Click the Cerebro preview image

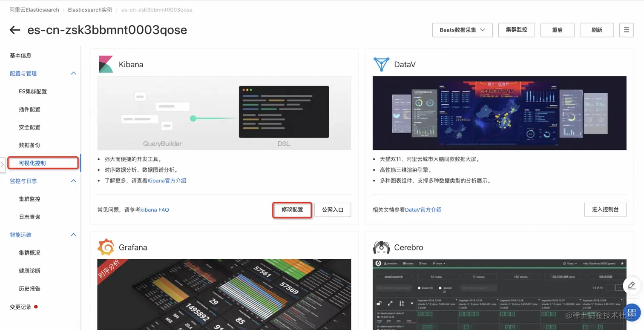pyautogui.click(x=499, y=295)
